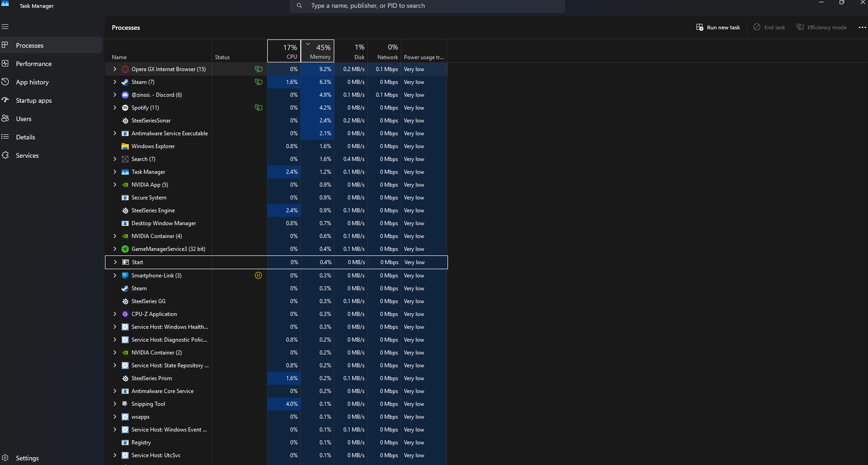Click the CPU-Z Application icon

[125, 314]
